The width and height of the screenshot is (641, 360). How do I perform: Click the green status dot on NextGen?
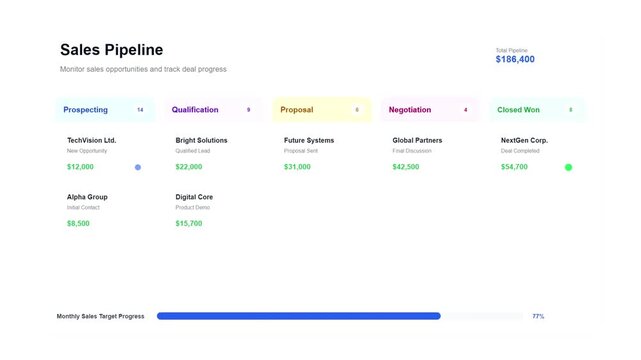pos(568,167)
